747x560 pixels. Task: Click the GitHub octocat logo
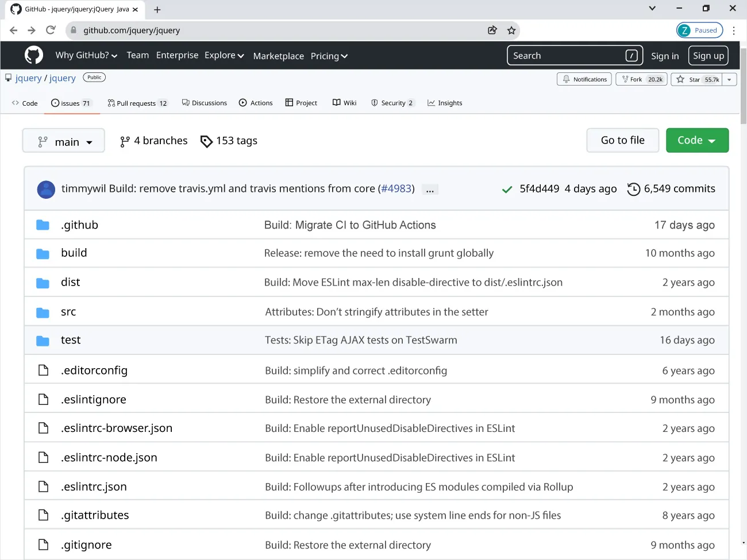pos(33,55)
